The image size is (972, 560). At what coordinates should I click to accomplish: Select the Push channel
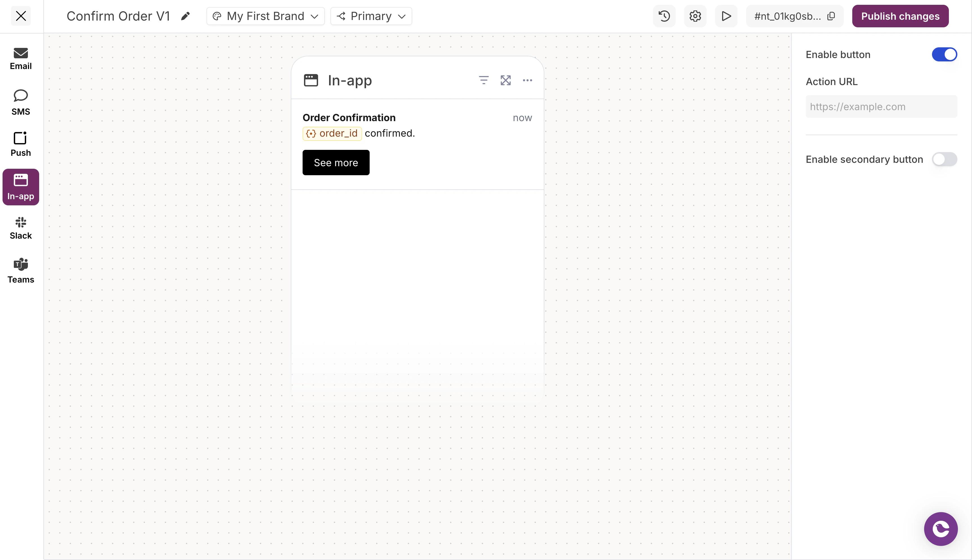pos(20,143)
